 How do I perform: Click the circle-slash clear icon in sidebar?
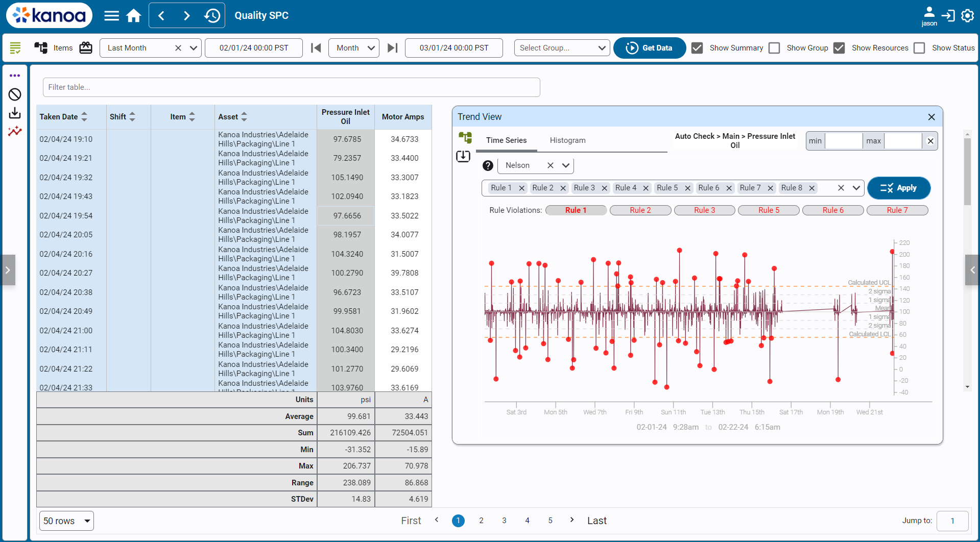pyautogui.click(x=15, y=94)
